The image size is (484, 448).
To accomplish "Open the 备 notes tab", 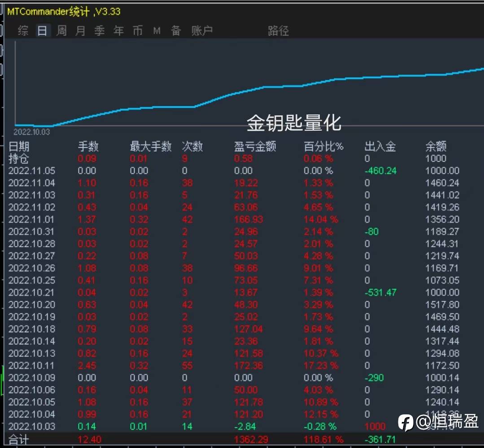I will 176,31.
